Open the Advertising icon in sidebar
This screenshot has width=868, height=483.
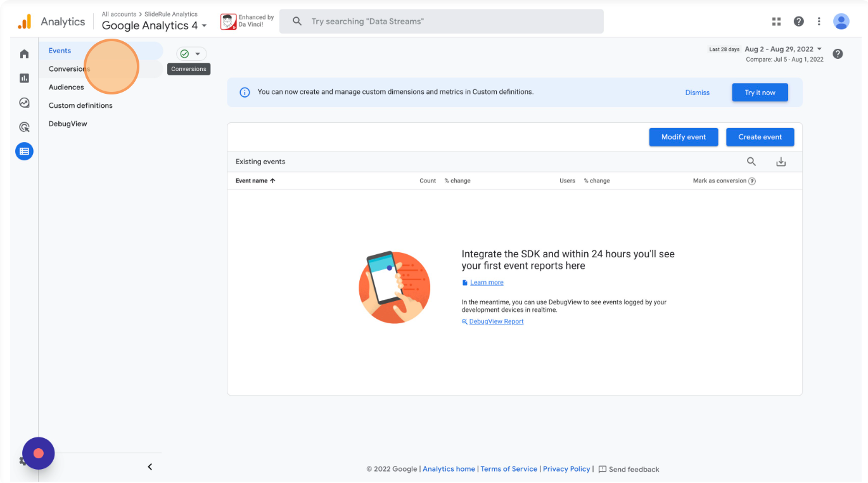(24, 127)
